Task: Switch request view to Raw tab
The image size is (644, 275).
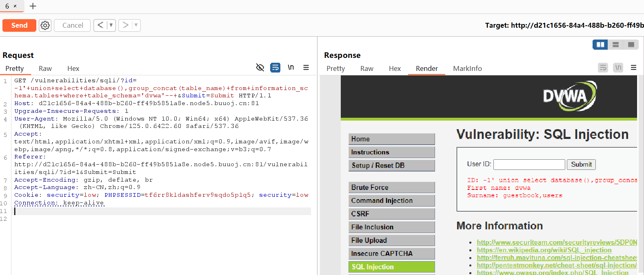Action: click(45, 68)
